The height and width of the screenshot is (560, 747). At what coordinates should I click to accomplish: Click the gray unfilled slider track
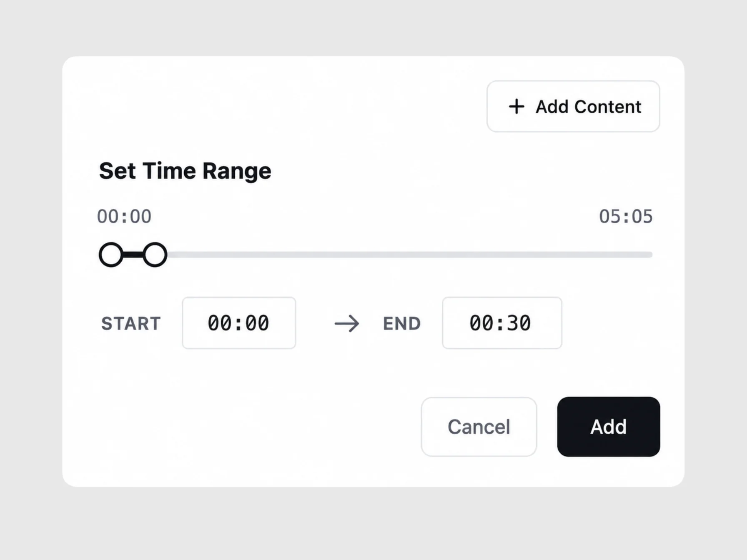[x=410, y=255]
